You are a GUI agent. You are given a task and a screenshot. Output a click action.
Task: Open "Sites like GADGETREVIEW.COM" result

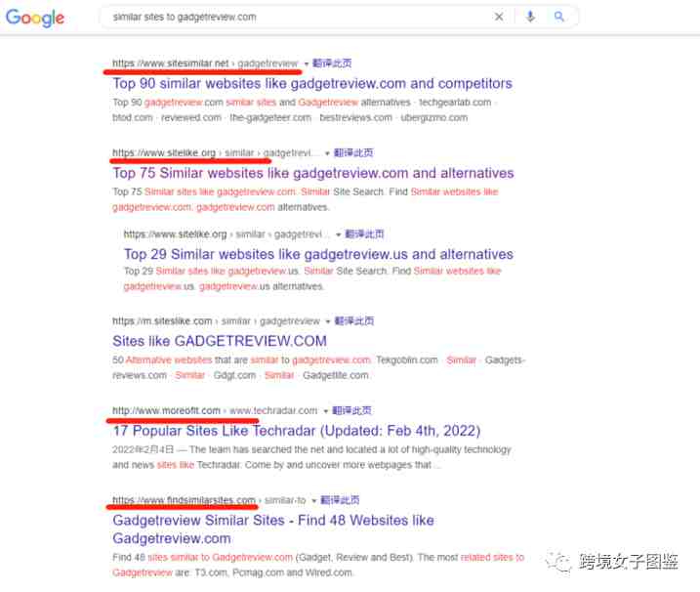point(220,341)
